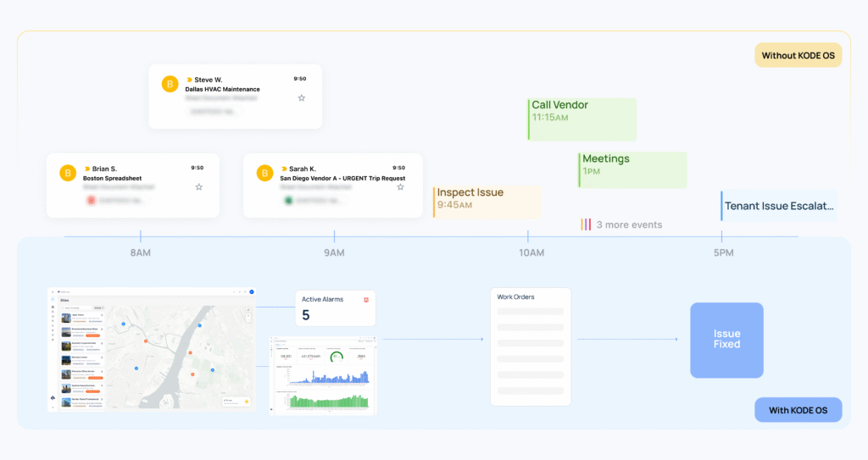The height and width of the screenshot is (460, 868).
Task: Click the B avatar on Brian S. email
Action: 68,174
